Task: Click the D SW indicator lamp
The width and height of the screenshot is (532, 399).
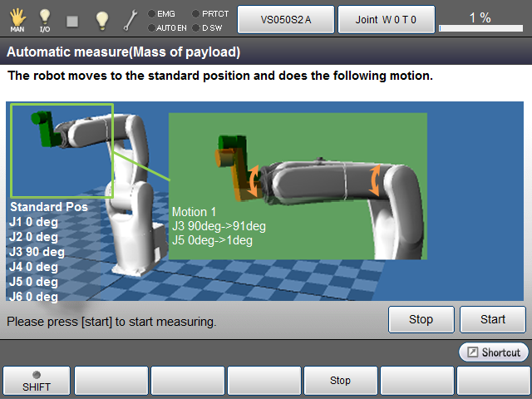Action: [195, 27]
